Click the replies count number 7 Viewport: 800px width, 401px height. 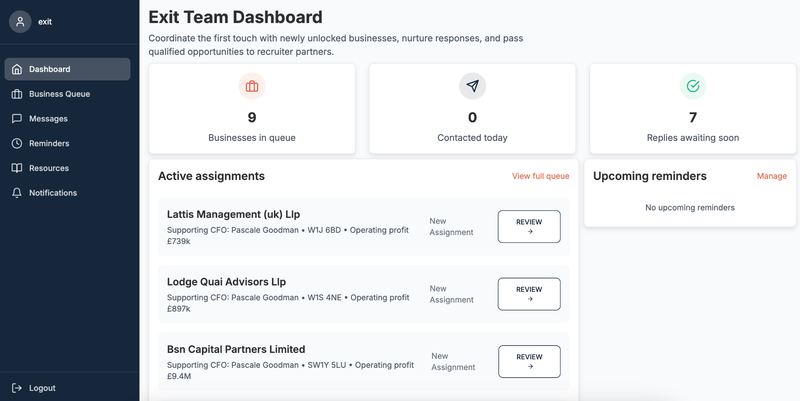click(x=693, y=118)
